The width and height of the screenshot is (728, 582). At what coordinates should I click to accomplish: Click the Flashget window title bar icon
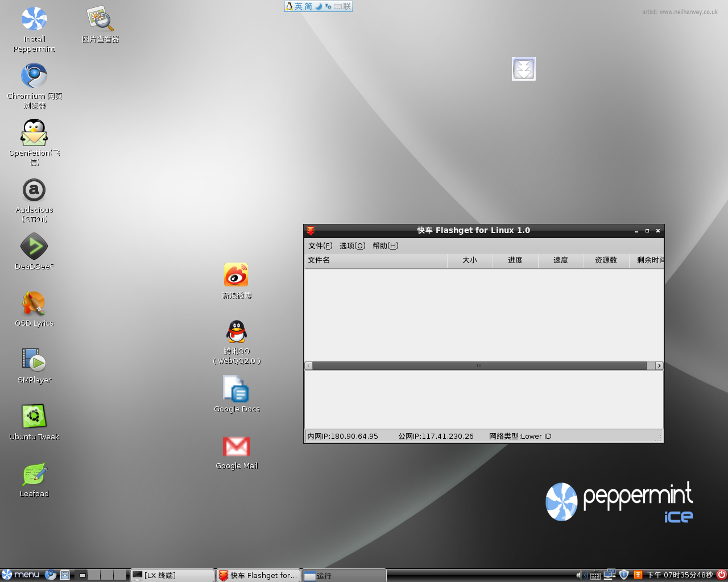(311, 230)
